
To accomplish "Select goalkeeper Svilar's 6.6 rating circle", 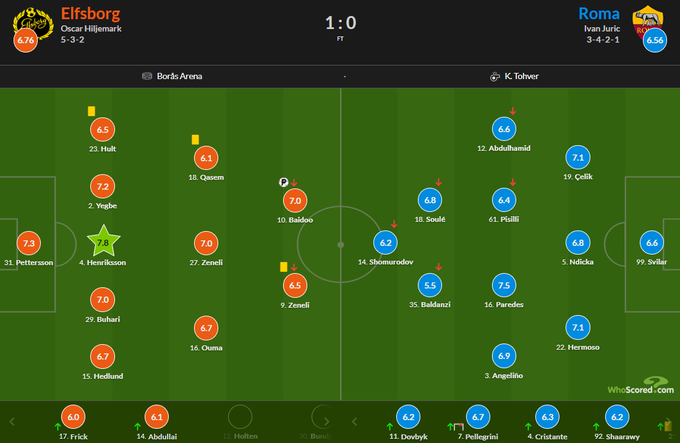I will (x=652, y=243).
